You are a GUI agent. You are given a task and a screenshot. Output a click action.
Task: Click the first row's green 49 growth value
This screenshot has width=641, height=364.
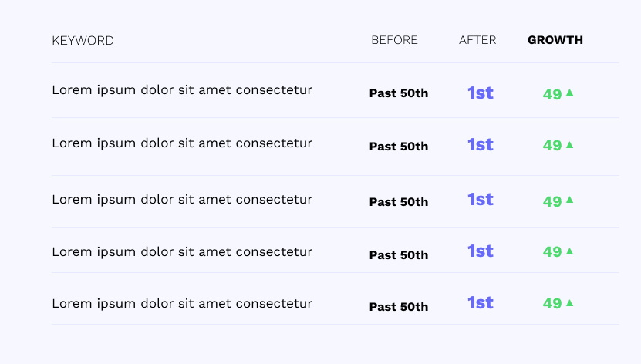pos(552,95)
